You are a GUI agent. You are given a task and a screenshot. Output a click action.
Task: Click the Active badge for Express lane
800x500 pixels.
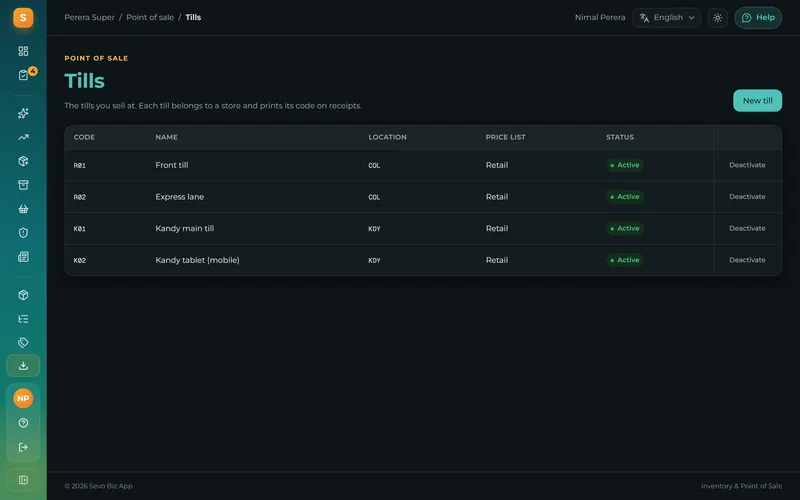[x=624, y=196]
